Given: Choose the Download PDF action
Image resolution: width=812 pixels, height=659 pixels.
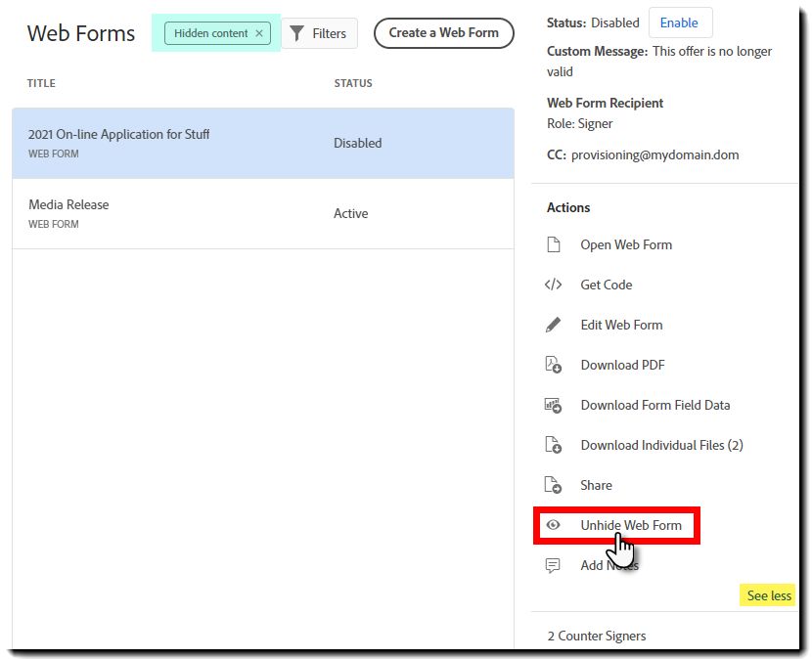Looking at the screenshot, I should [622, 365].
